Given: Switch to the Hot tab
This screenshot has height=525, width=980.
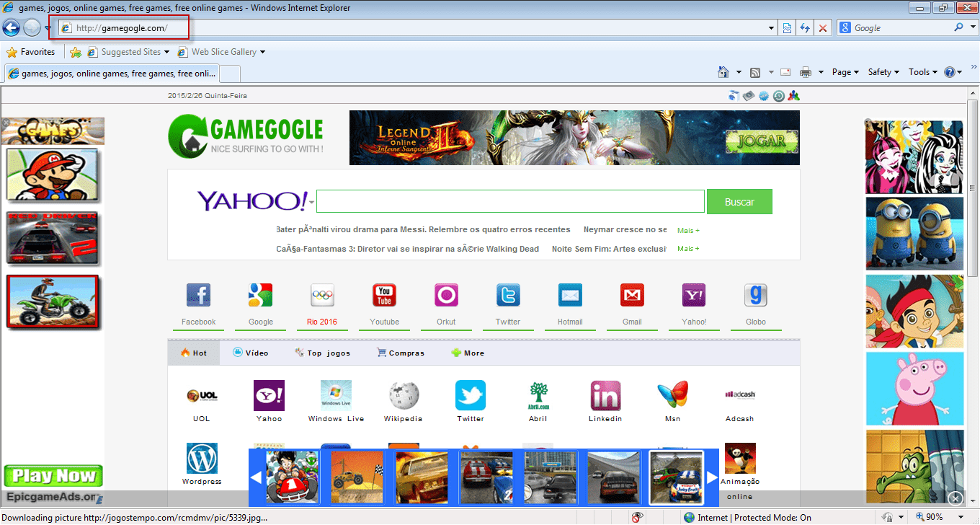Looking at the screenshot, I should pos(194,353).
